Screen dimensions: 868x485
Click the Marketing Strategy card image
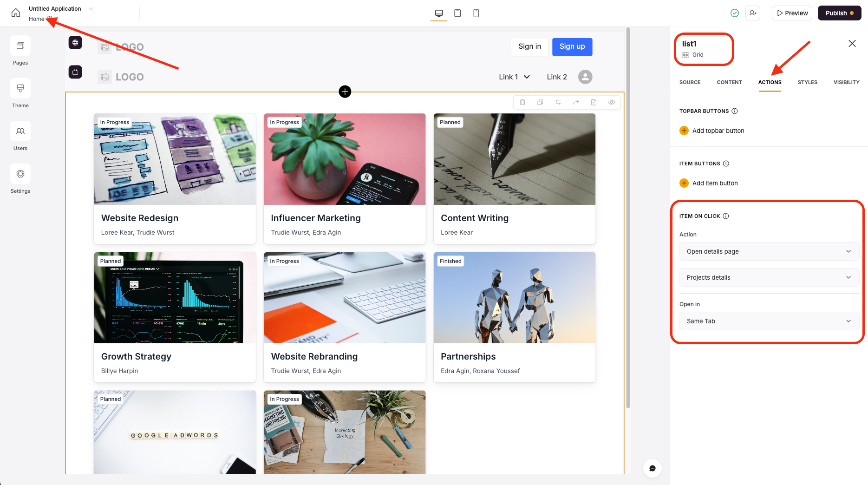[x=345, y=432]
